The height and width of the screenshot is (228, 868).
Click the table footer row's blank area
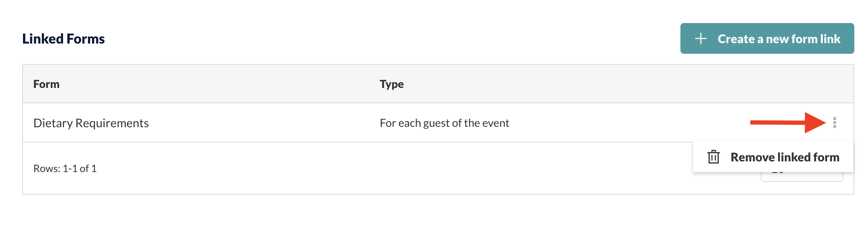pyautogui.click(x=384, y=169)
